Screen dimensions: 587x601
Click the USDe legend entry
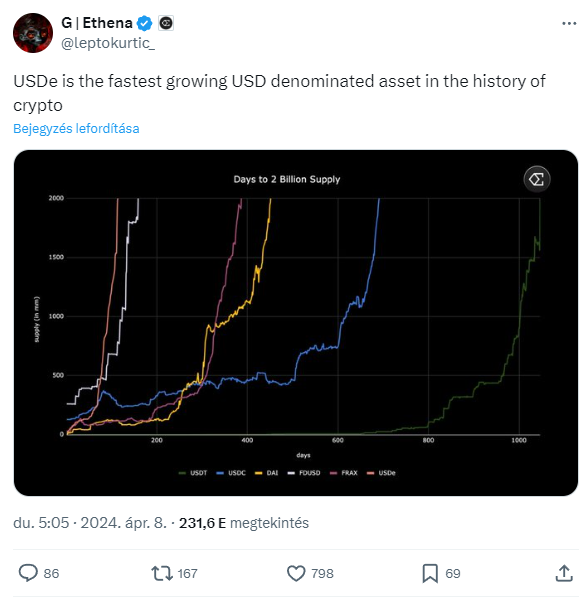tap(381, 473)
